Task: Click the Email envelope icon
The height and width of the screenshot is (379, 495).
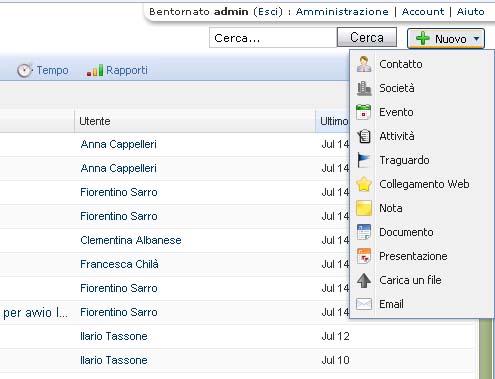Action: coord(364,304)
